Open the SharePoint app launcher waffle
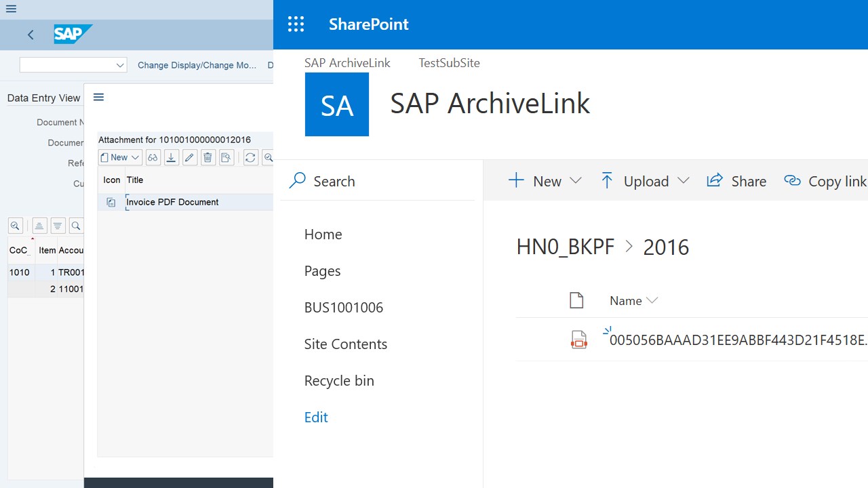This screenshot has width=868, height=488. (296, 24)
